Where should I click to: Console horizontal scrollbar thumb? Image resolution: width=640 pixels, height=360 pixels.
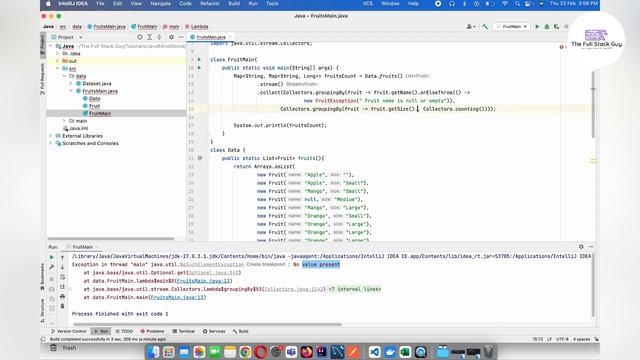click(207, 324)
